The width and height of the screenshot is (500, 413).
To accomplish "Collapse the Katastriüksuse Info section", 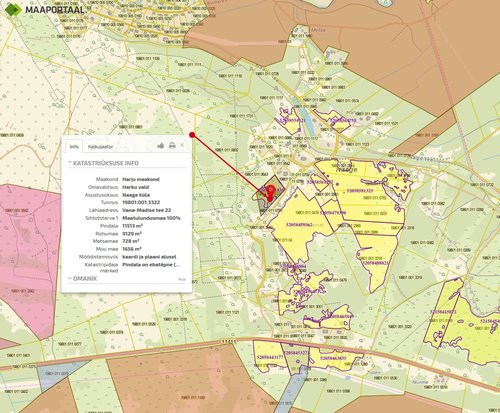I will [x=103, y=163].
